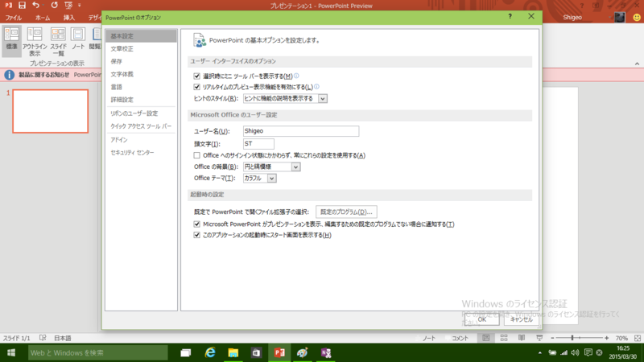Image resolution: width=644 pixels, height=362 pixels.
Task: Click the Normal view icon in status bar
Action: (486, 338)
